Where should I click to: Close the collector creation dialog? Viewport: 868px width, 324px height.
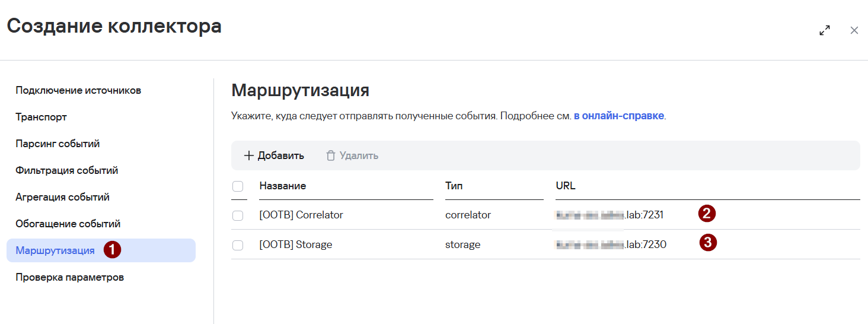pyautogui.click(x=854, y=30)
